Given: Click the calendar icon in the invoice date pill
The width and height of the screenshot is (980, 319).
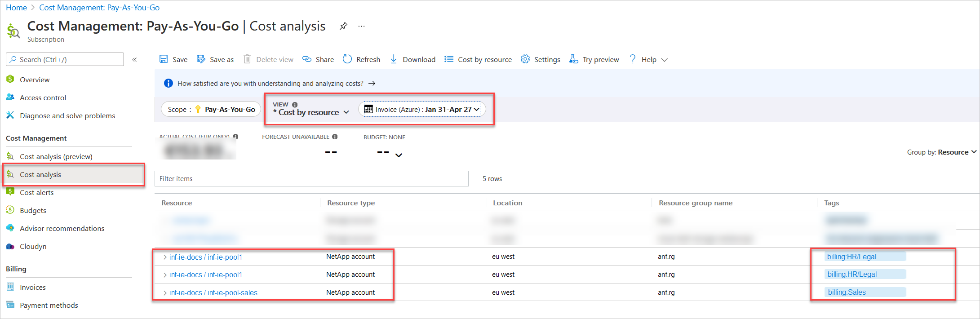Looking at the screenshot, I should tap(368, 109).
